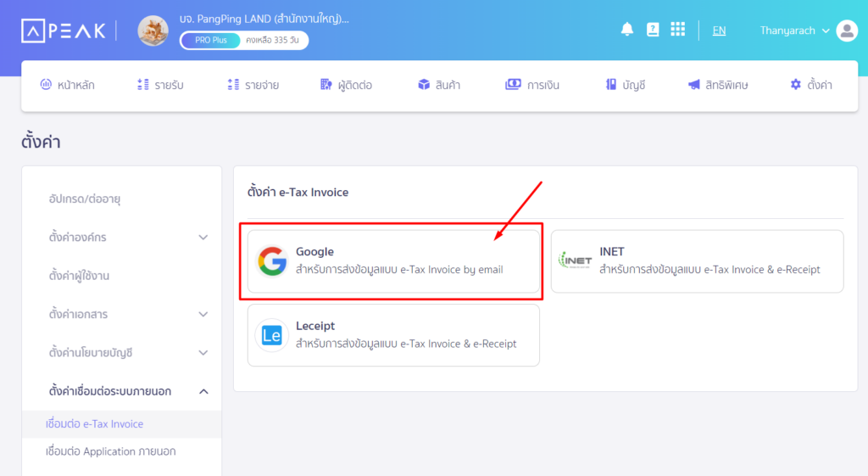
Task: Open the สิทธิพิเศษ menu
Action: pyautogui.click(x=718, y=85)
